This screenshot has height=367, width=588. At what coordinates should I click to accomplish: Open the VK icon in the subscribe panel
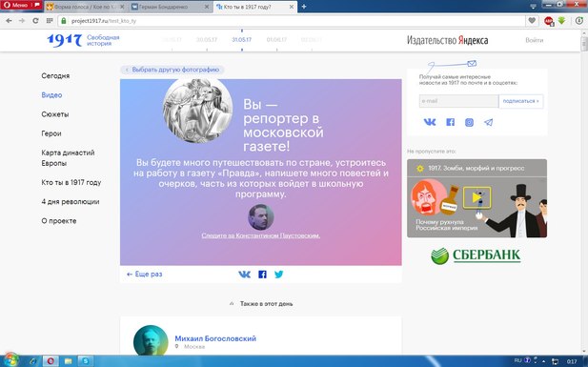point(430,122)
